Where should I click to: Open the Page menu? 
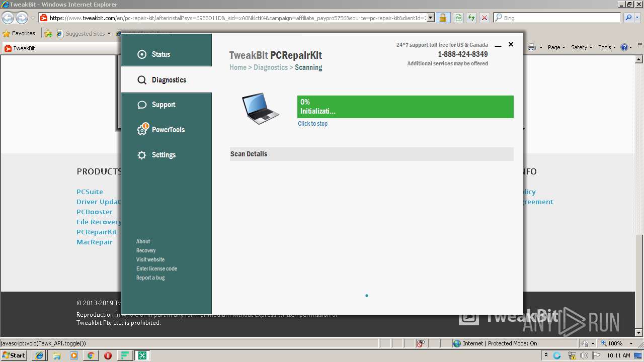[x=556, y=47]
